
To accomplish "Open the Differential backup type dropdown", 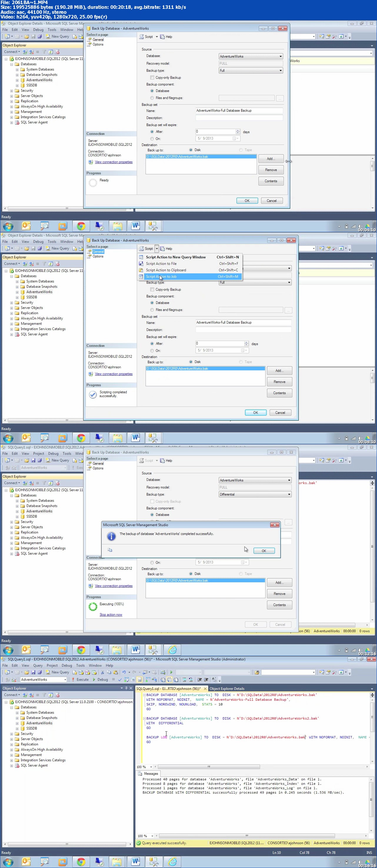I will coord(255,494).
